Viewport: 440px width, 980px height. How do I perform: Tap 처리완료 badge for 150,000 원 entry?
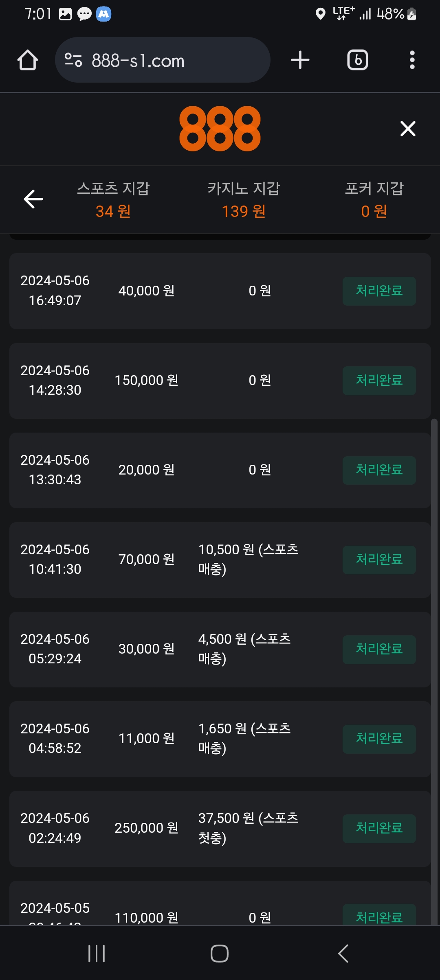[x=379, y=381]
